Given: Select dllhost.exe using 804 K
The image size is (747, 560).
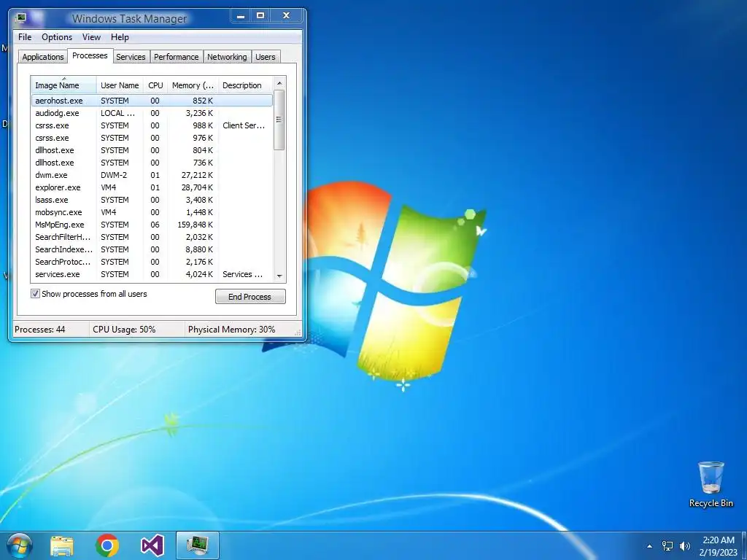Looking at the screenshot, I should coord(152,150).
